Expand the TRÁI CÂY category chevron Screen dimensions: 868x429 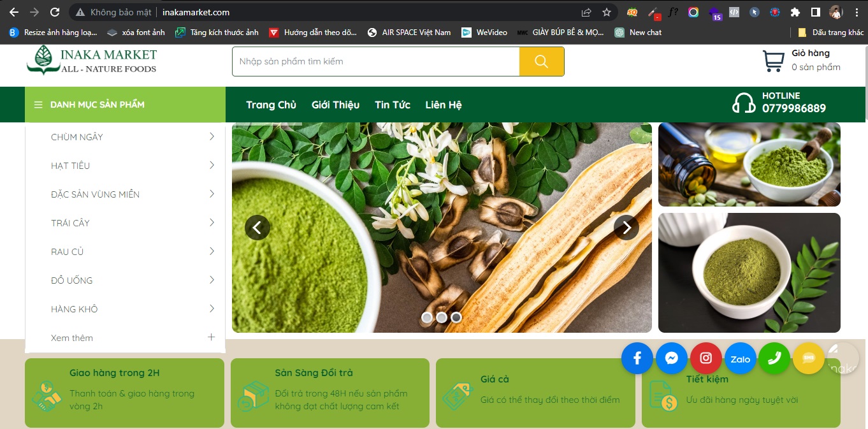click(211, 222)
